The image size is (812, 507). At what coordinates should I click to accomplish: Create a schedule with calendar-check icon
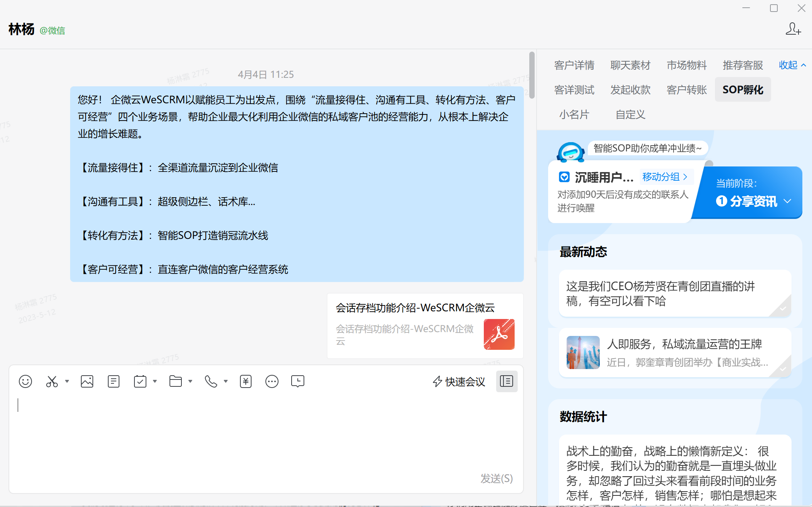[140, 381]
